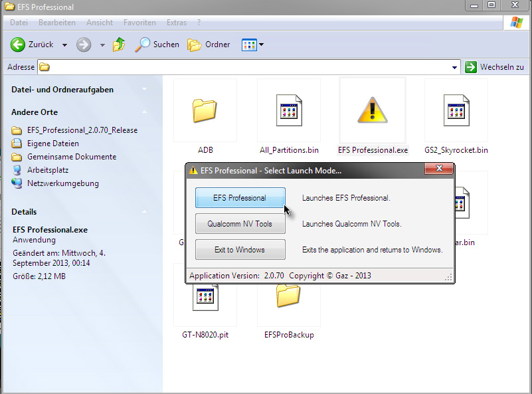This screenshot has width=532, height=394.
Task: Select the All_Partitions.bin file icon
Action: click(x=289, y=110)
